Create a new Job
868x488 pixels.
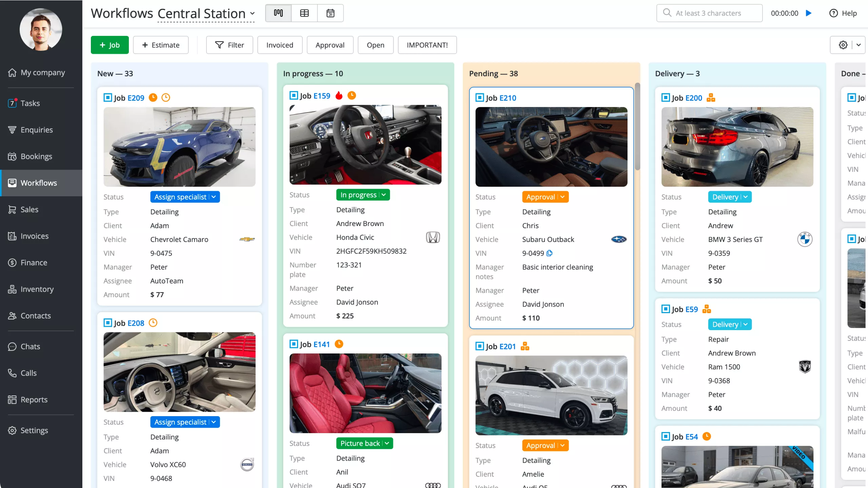tap(110, 45)
